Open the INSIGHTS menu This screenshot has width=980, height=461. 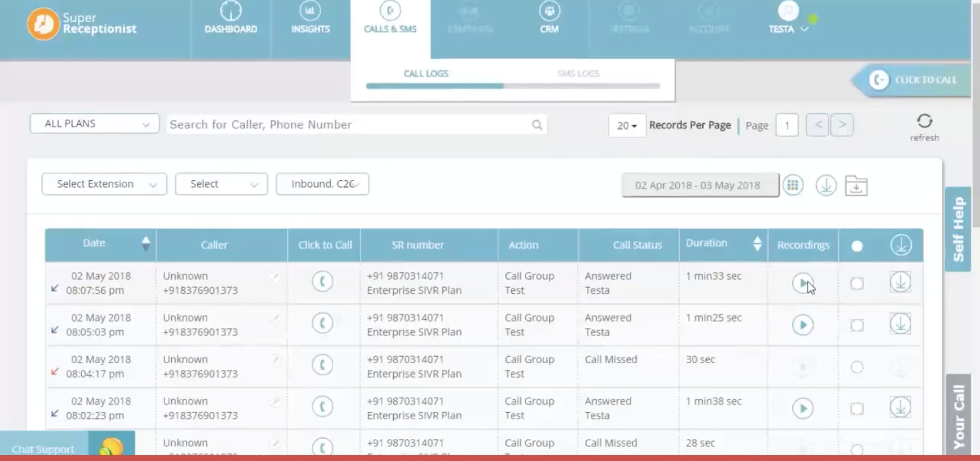point(311,19)
